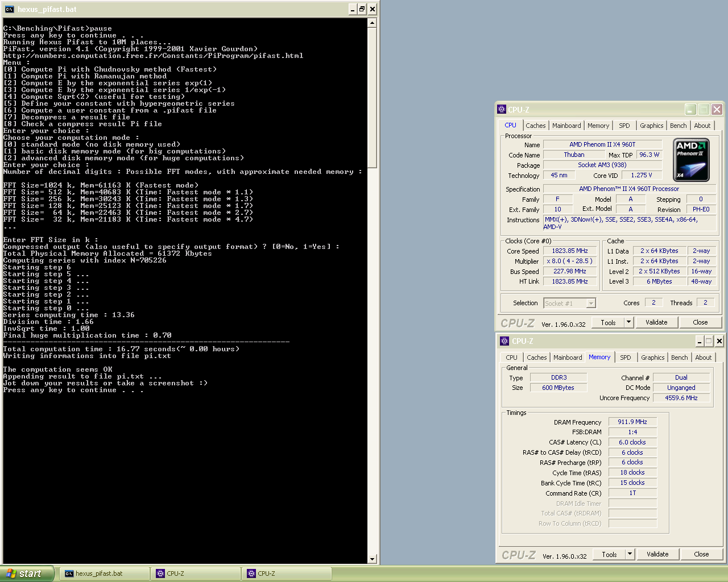Click Validate button in bottom CPU-Z
Viewport: 728px width, 582px height.
pyautogui.click(x=657, y=554)
